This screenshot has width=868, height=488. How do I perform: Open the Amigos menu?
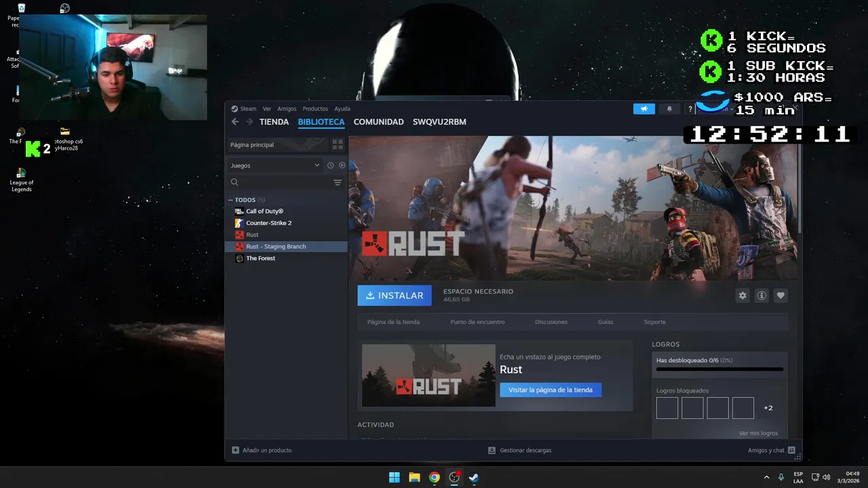287,108
